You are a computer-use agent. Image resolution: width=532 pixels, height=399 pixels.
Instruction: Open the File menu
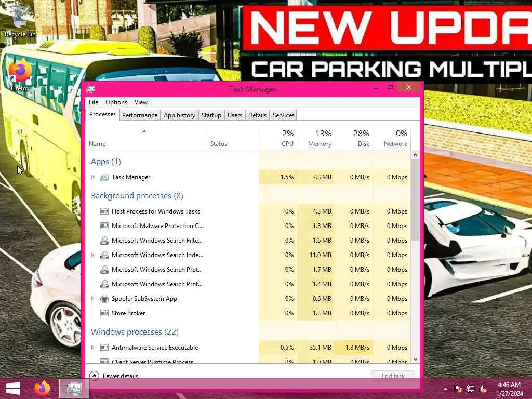pyautogui.click(x=94, y=102)
